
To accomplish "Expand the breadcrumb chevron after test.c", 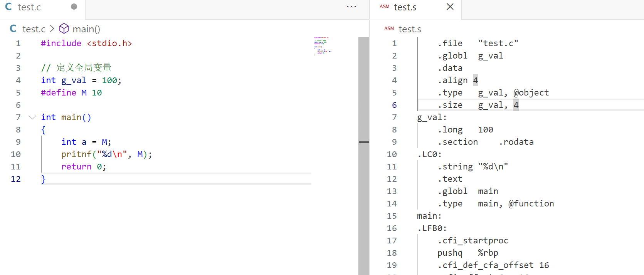I will [52, 29].
